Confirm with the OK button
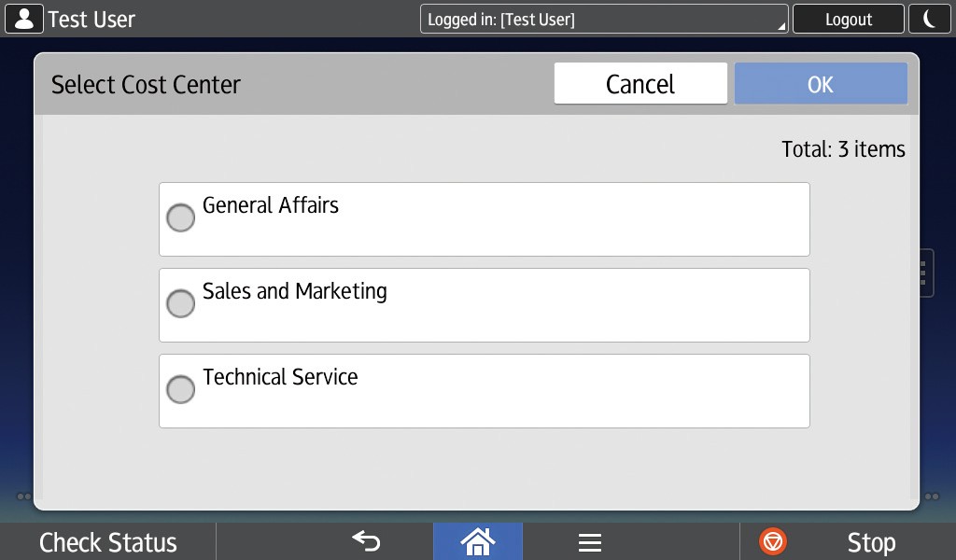The height and width of the screenshot is (560, 956). (x=820, y=84)
